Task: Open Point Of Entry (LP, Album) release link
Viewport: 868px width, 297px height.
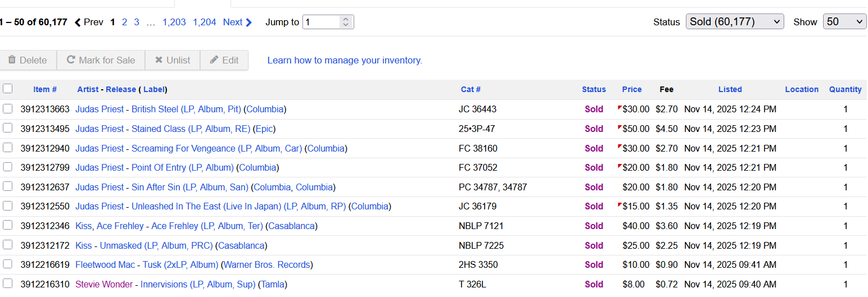Action: [x=182, y=167]
